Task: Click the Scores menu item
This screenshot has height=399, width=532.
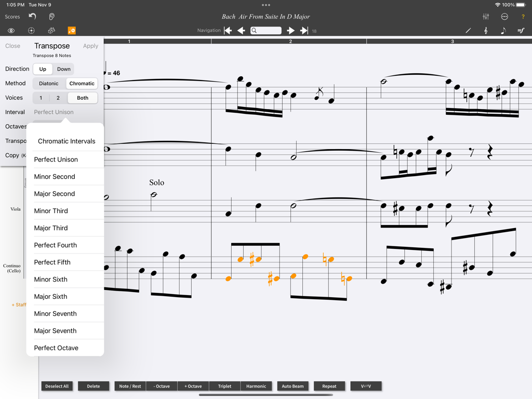Action: (x=12, y=16)
